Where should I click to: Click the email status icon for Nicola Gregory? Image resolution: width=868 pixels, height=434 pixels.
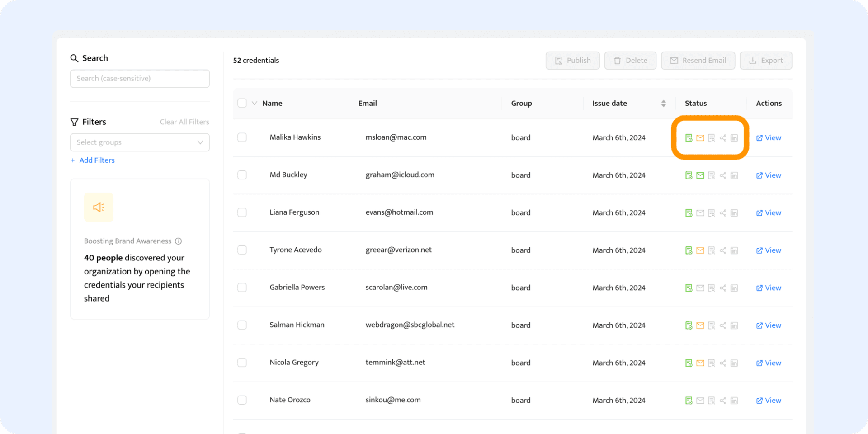pyautogui.click(x=700, y=363)
